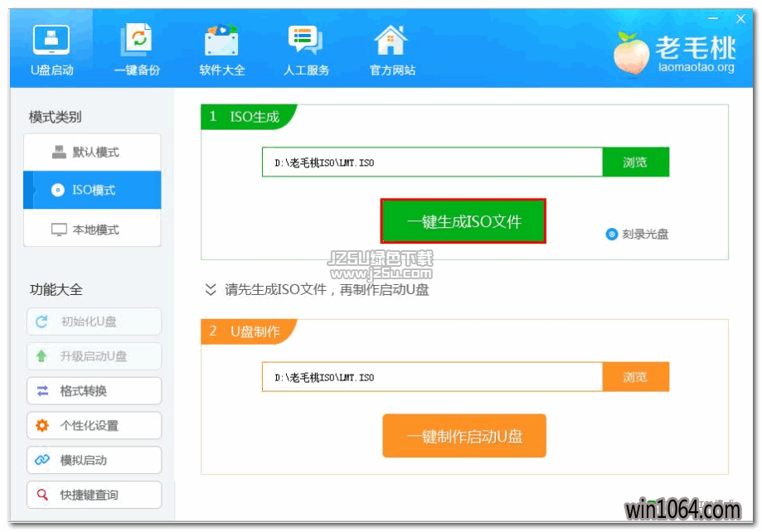Image resolution: width=762 pixels, height=532 pixels.
Task: Select ISO模式 in mode list
Action: click(x=92, y=190)
